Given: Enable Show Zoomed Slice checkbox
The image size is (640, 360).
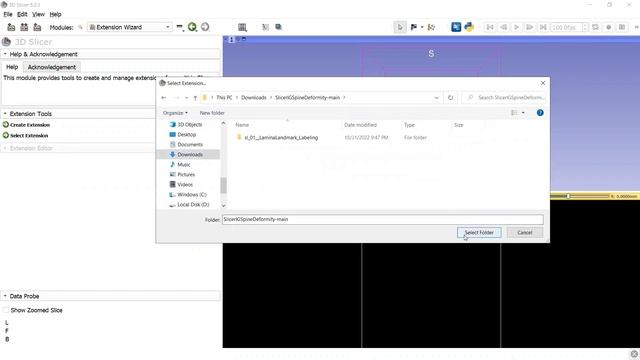Looking at the screenshot, I should point(6,310).
